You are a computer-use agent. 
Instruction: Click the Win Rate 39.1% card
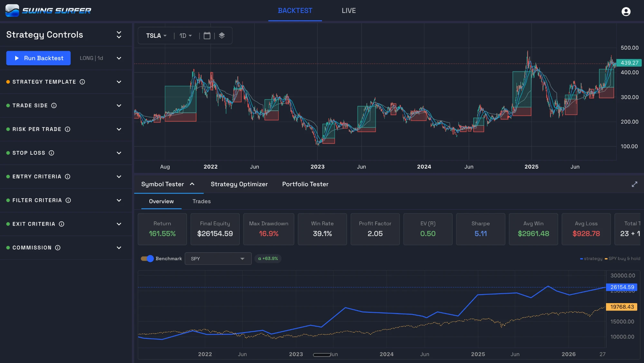[x=322, y=229]
